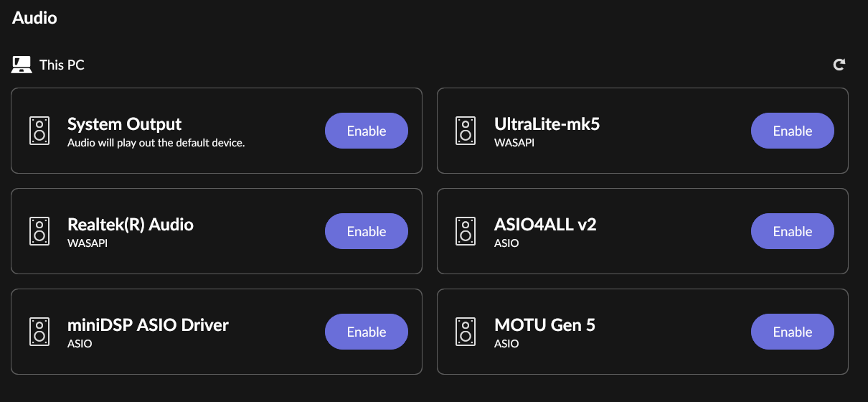Click the ASIO4ALL v2 device name
The width and height of the screenshot is (868, 402).
click(x=545, y=225)
